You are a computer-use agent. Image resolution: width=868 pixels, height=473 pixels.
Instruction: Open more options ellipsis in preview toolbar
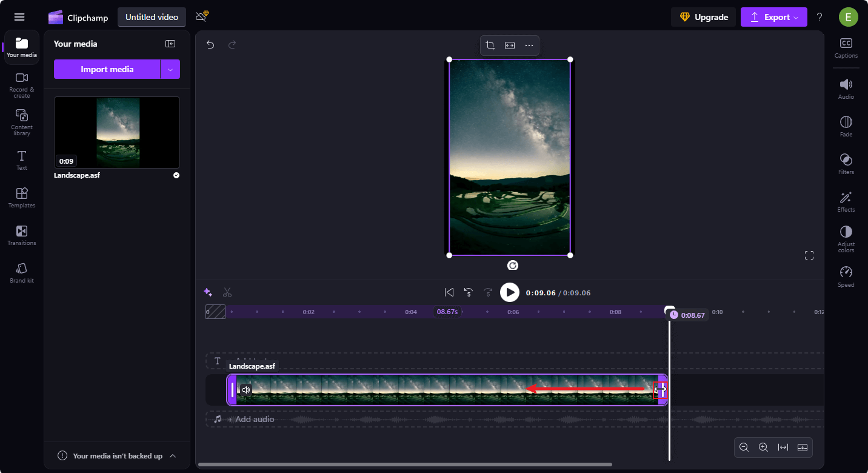[529, 45]
